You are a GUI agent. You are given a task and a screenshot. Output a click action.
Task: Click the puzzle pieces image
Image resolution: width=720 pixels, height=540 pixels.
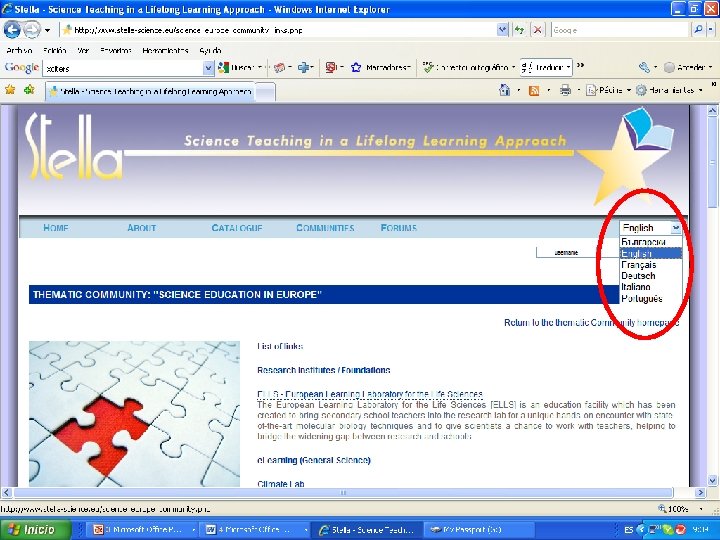[134, 414]
